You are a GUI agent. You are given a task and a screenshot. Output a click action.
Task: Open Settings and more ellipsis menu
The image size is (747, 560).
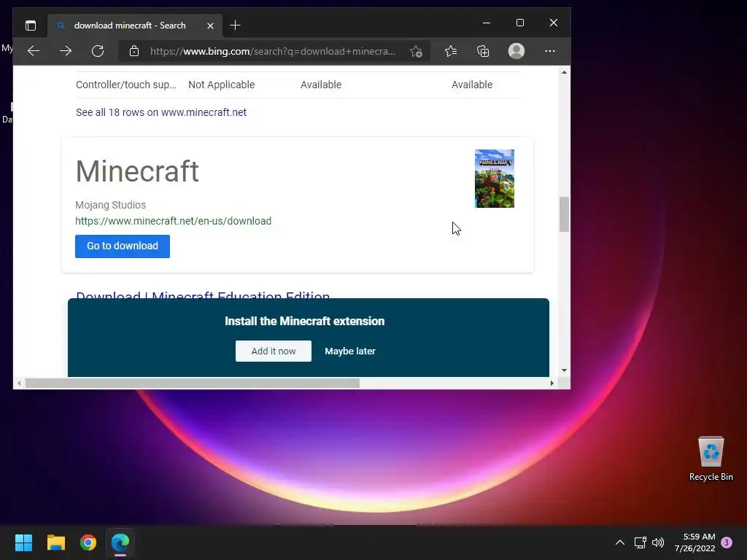point(550,51)
